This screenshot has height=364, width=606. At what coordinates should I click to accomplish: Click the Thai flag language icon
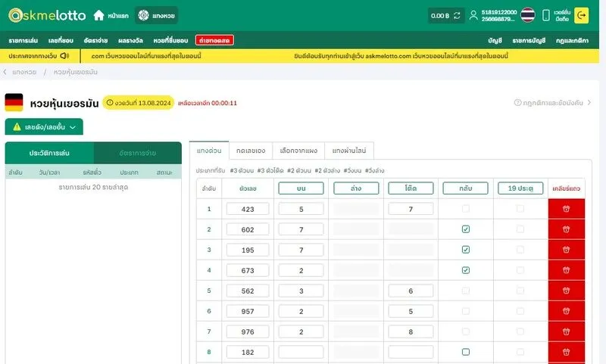[527, 15]
